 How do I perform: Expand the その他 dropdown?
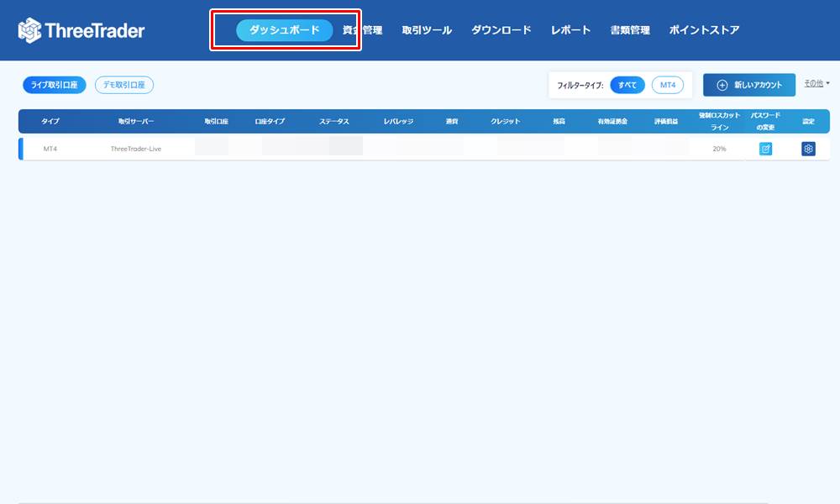(814, 83)
